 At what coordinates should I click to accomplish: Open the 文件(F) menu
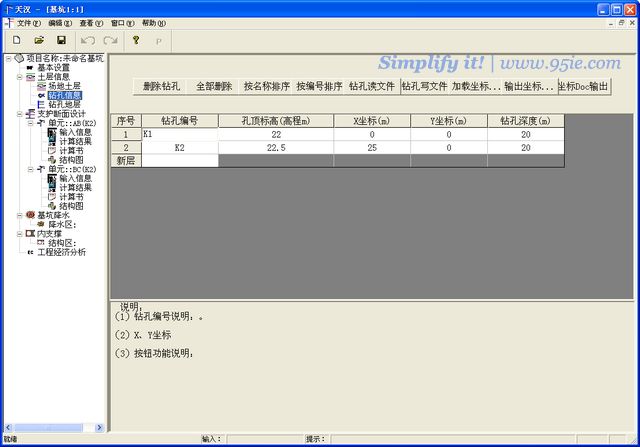point(29,22)
